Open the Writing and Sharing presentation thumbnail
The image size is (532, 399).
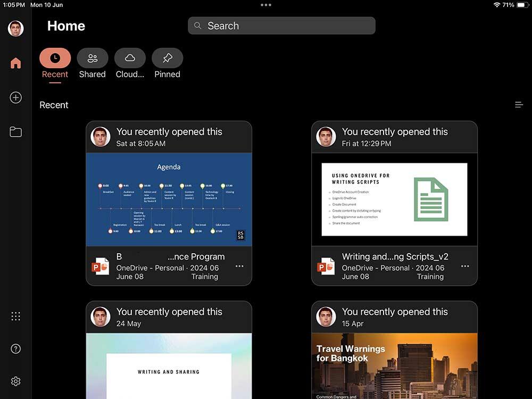tap(169, 366)
